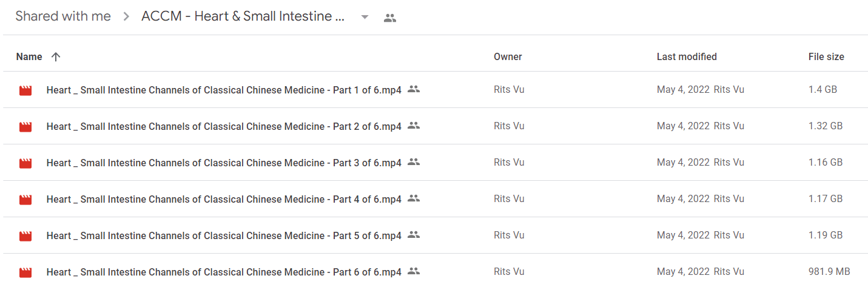The image size is (868, 284).
Task: Select the Part 1 of 6.mp4 file name
Action: (224, 90)
